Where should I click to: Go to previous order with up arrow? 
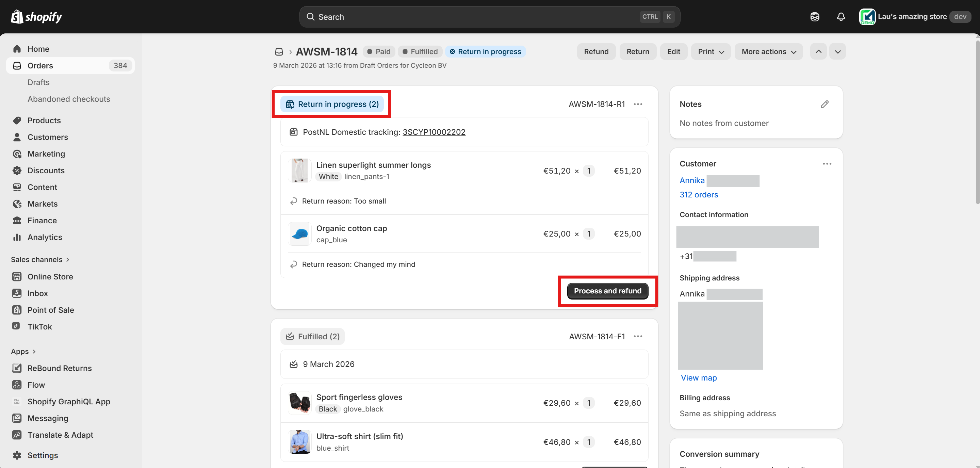click(x=818, y=52)
